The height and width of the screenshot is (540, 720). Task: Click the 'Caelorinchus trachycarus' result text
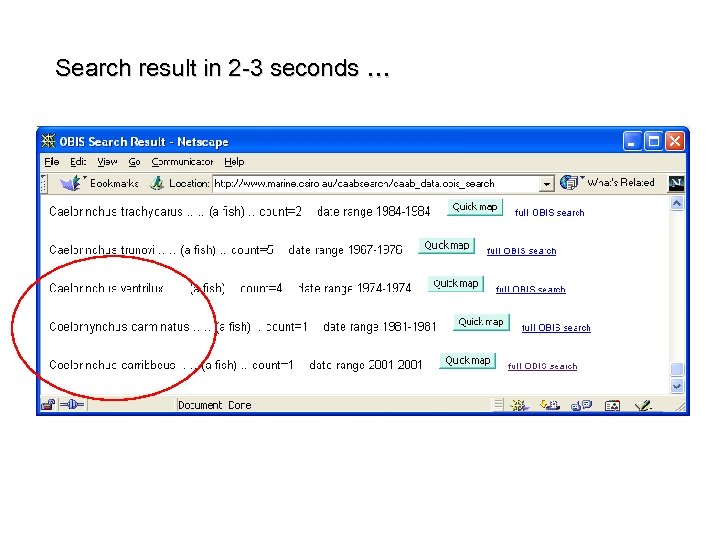pyautogui.click(x=116, y=212)
